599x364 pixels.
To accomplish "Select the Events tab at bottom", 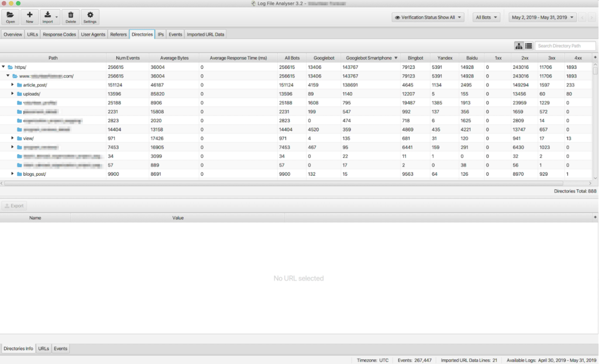I will pos(61,348).
